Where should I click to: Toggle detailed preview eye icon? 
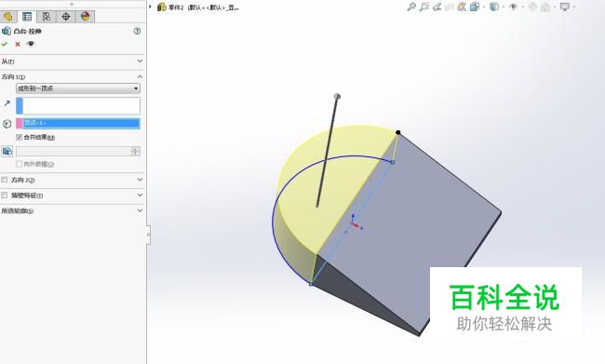point(31,44)
